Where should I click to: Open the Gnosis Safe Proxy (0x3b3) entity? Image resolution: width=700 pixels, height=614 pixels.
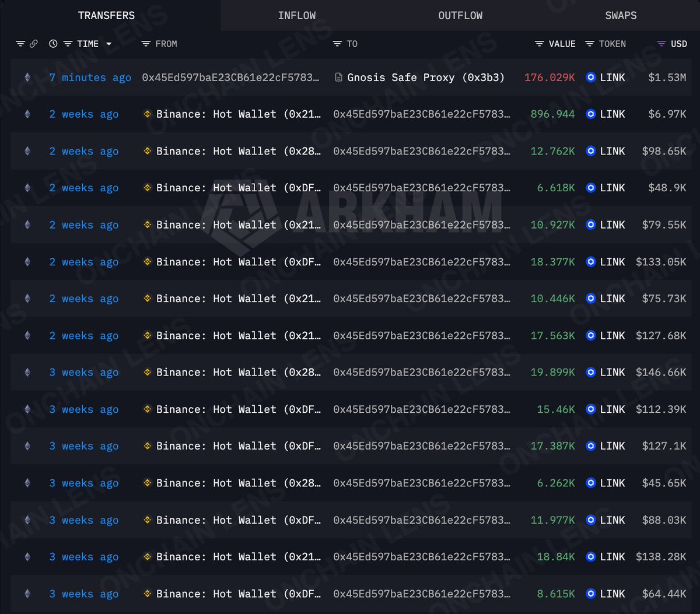[x=426, y=78]
